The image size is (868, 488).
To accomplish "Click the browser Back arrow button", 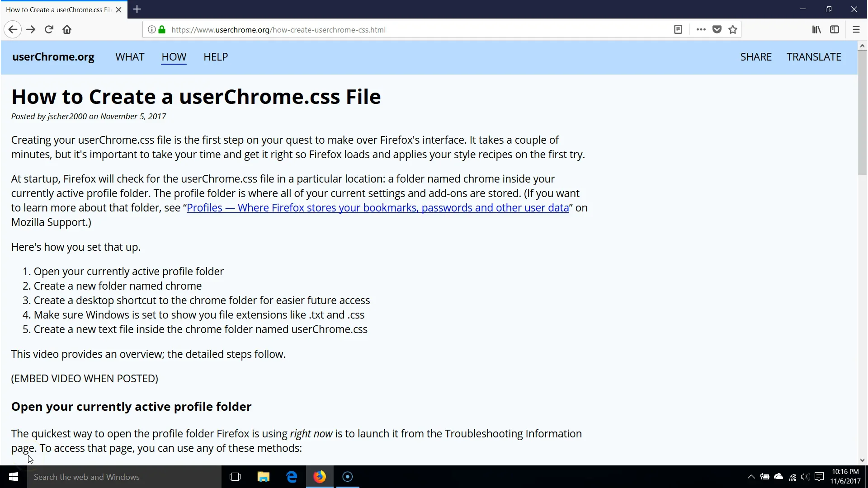I will click(13, 30).
